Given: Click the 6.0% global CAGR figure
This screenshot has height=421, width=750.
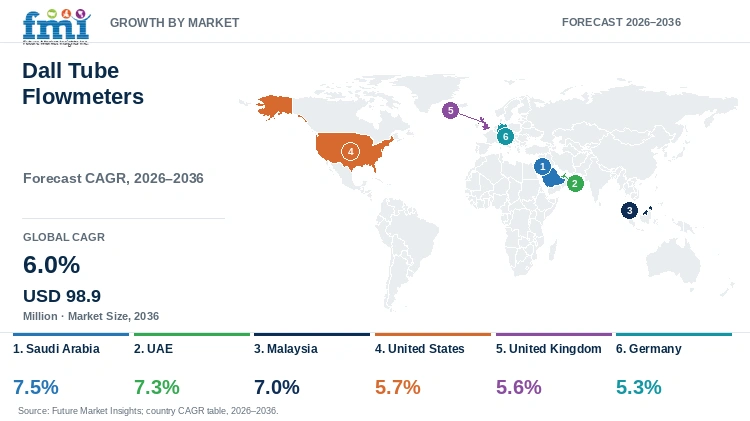Looking at the screenshot, I should (52, 265).
